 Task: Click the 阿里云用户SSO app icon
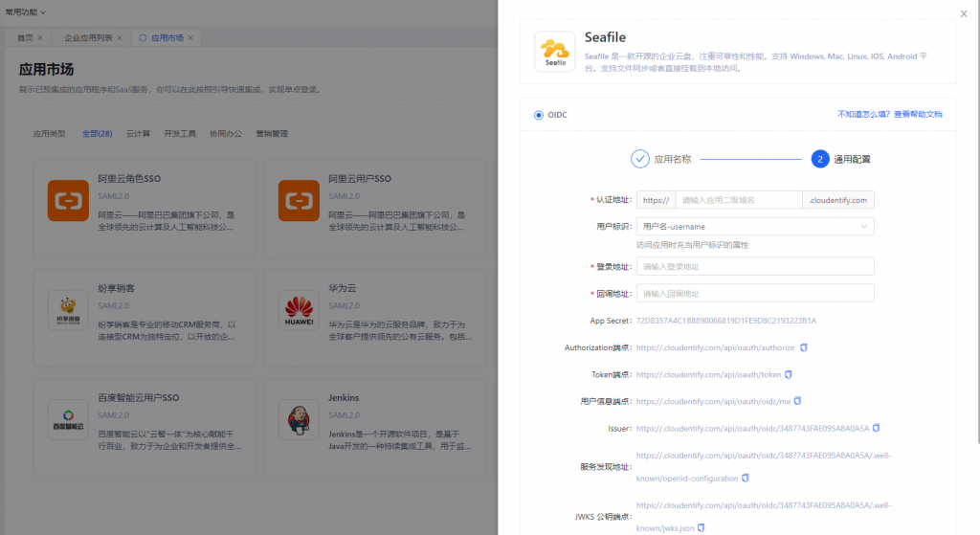pos(299,201)
